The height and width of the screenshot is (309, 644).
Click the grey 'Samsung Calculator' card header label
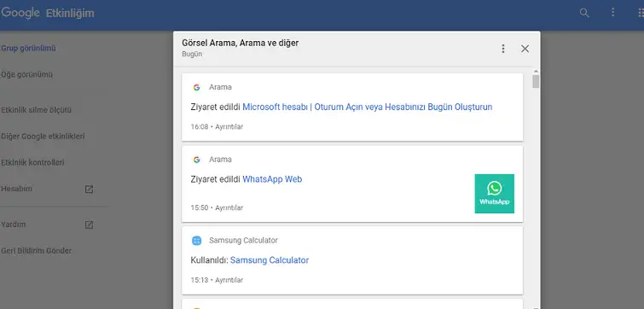(x=244, y=241)
